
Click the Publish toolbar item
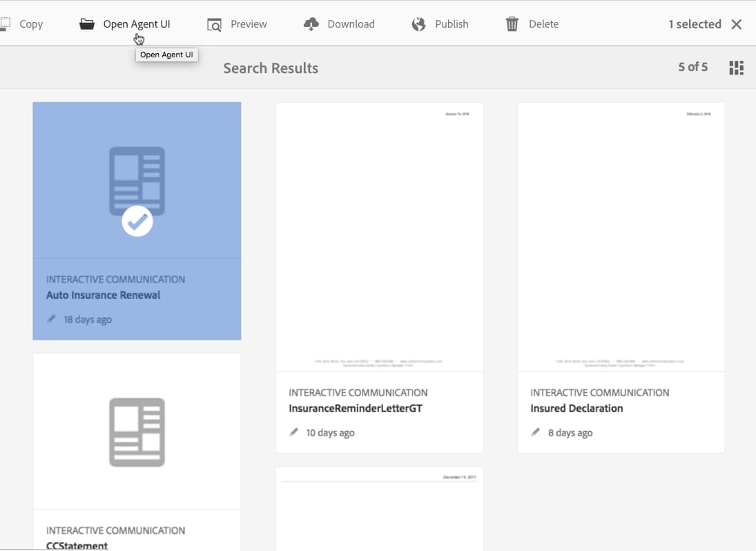450,23
